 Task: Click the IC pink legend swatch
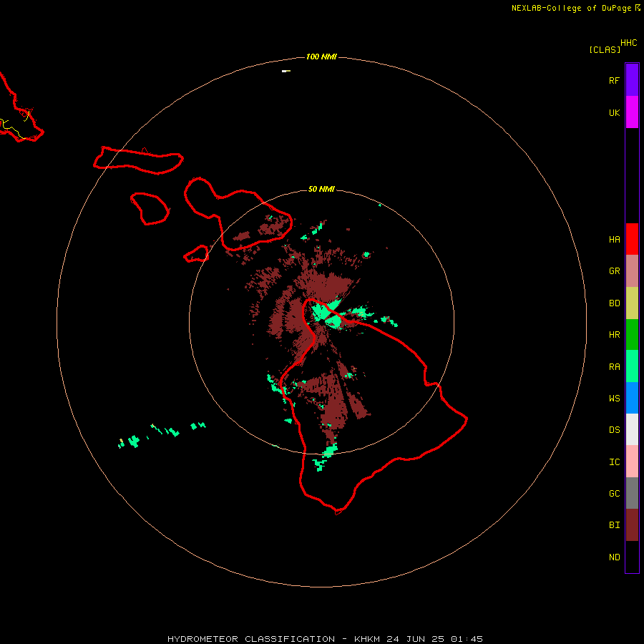click(632, 462)
